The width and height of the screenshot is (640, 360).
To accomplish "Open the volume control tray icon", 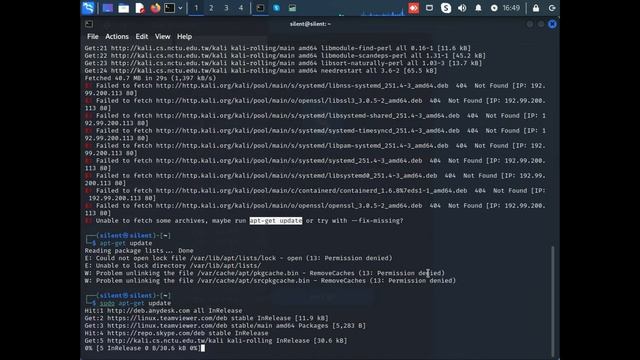I will click(462, 8).
